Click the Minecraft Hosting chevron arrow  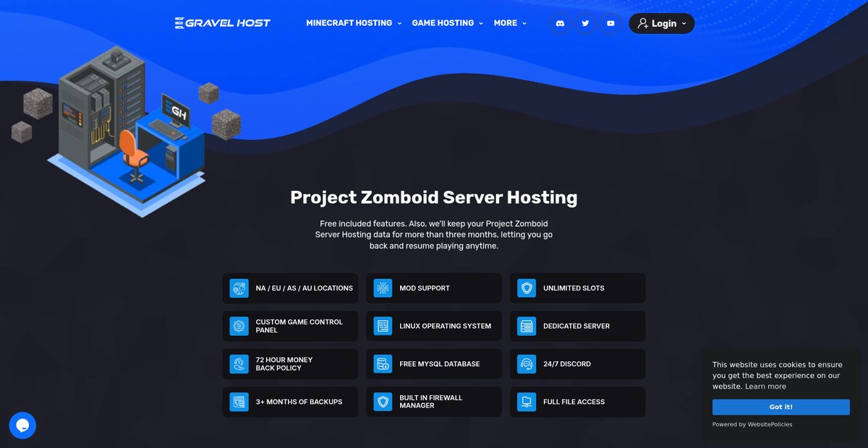pos(399,24)
